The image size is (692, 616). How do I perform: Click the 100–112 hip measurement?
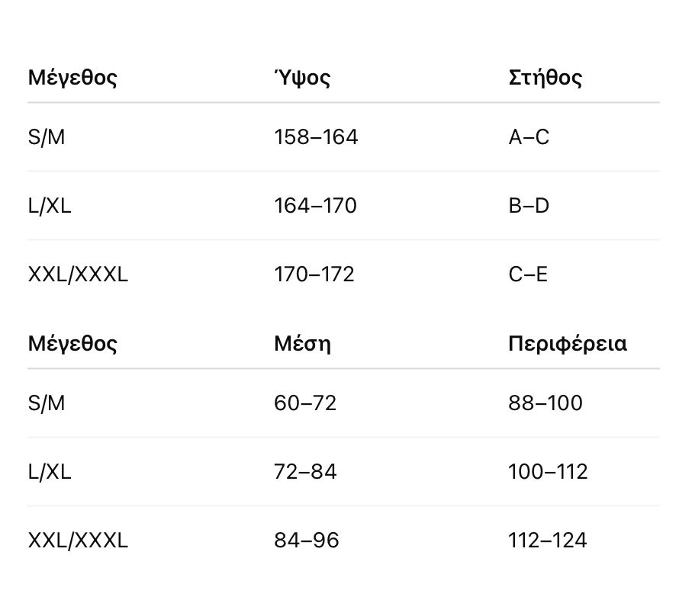(x=548, y=472)
